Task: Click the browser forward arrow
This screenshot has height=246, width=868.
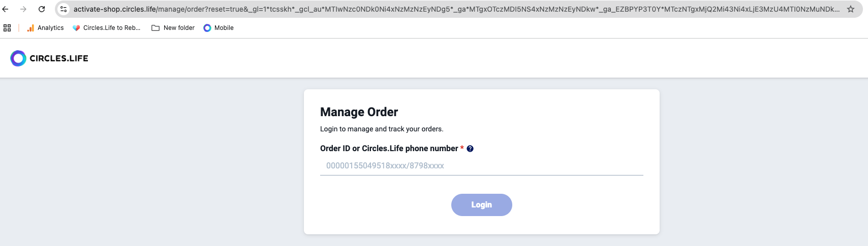Action: pos(23,9)
